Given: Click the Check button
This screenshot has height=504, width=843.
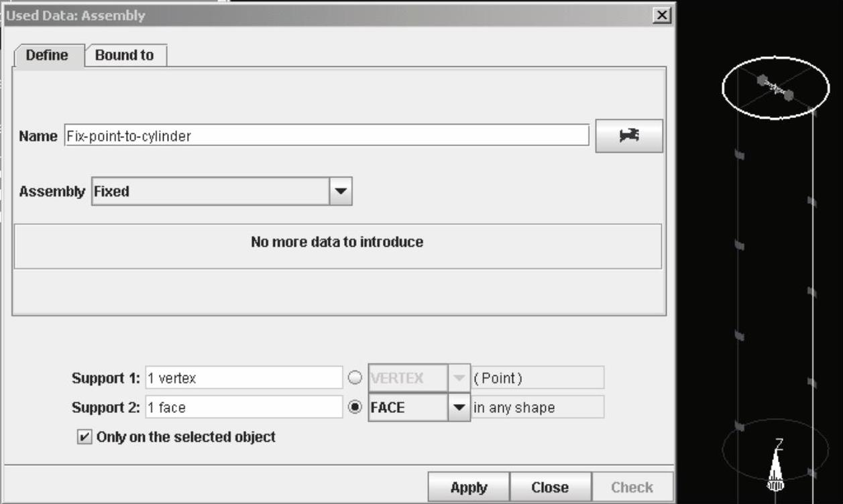Looking at the screenshot, I should [x=632, y=487].
